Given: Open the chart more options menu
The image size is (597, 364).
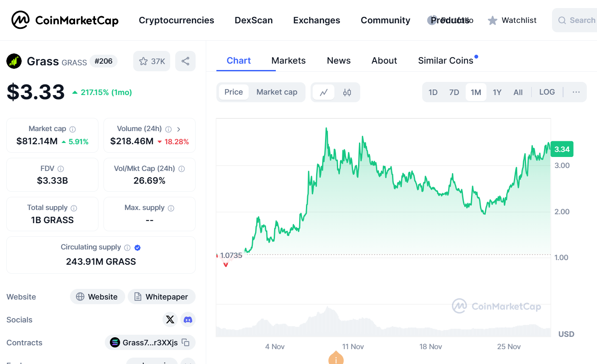Looking at the screenshot, I should [576, 92].
